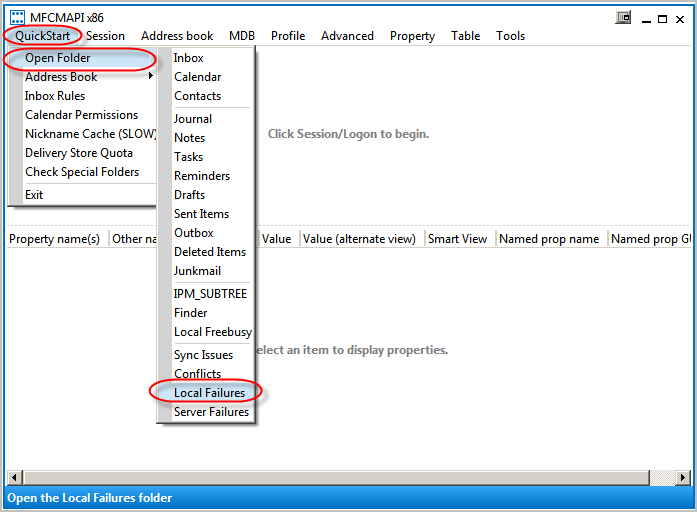Click the MFCMAPI app icon in title bar
Image resolution: width=697 pixels, height=512 pixels.
(x=17, y=17)
